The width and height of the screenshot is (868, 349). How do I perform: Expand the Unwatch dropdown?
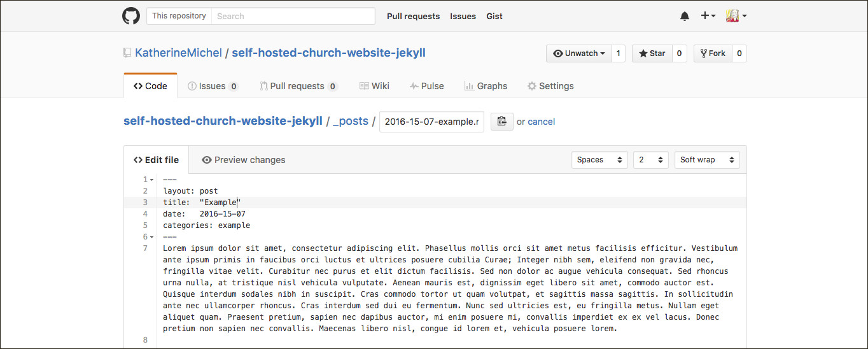click(x=578, y=53)
